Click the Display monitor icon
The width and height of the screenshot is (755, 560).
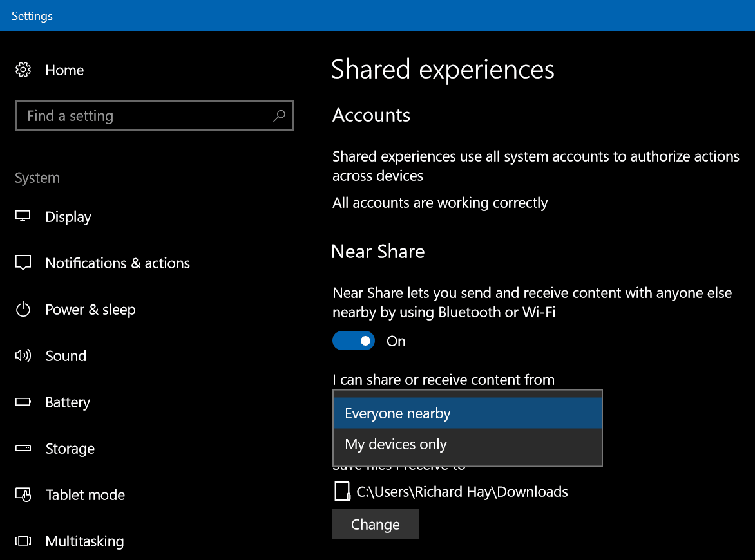tap(23, 217)
